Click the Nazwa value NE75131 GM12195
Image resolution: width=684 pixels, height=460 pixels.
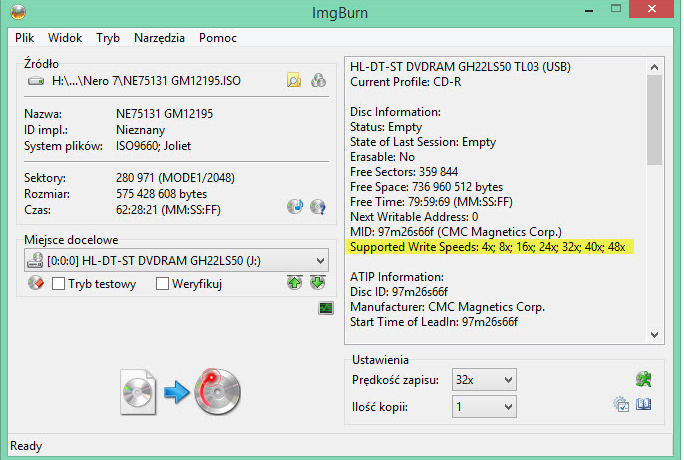(x=164, y=114)
